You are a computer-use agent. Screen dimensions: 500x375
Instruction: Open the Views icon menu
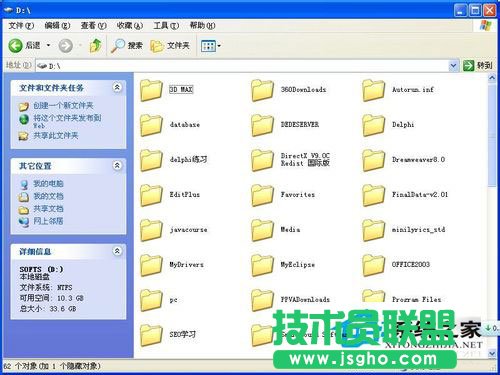[211, 46]
